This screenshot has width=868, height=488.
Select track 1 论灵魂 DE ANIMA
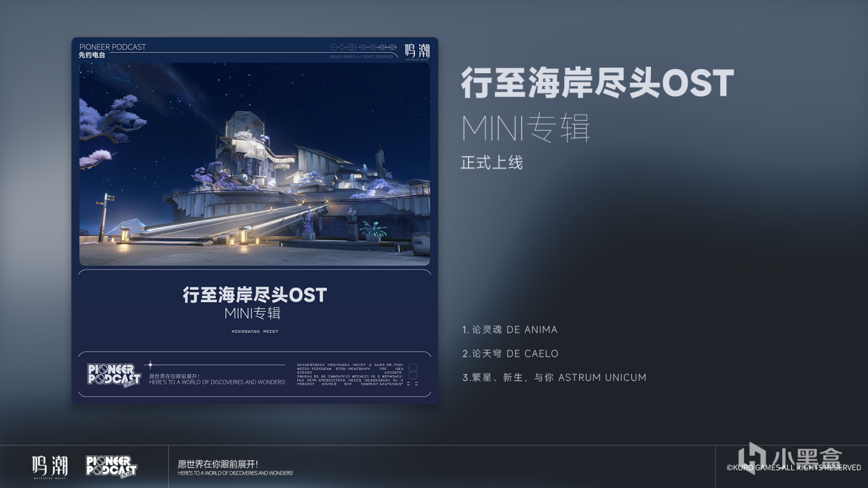tap(510, 329)
